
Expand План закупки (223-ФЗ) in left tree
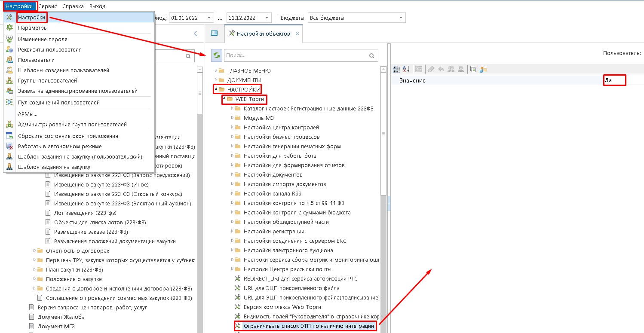click(35, 269)
